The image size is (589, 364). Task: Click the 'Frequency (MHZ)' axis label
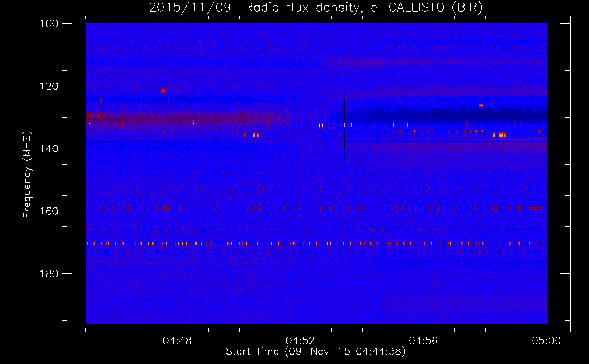point(27,174)
